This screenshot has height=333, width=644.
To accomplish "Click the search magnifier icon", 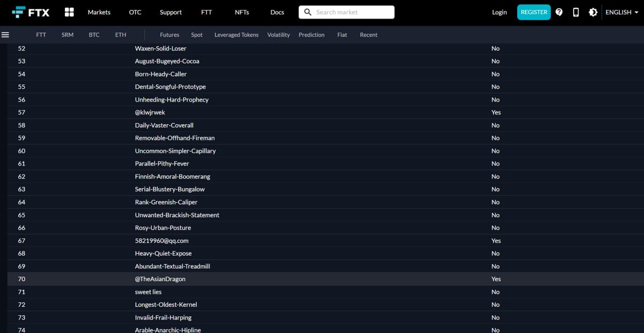I will click(x=308, y=12).
